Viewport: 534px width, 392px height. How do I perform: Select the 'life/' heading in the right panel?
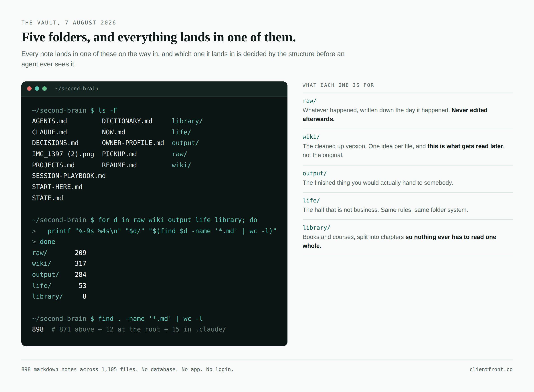point(311,200)
